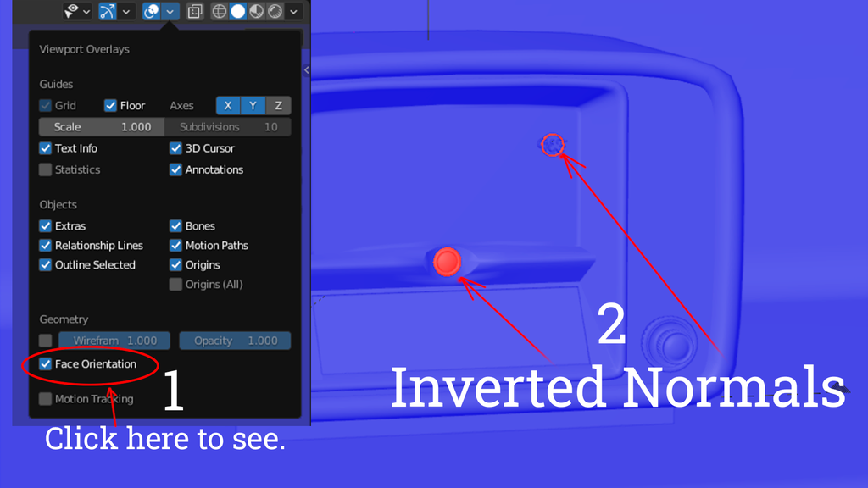Collapse the sidebar using the left-pointing arrow
868x488 pixels.
coord(306,70)
